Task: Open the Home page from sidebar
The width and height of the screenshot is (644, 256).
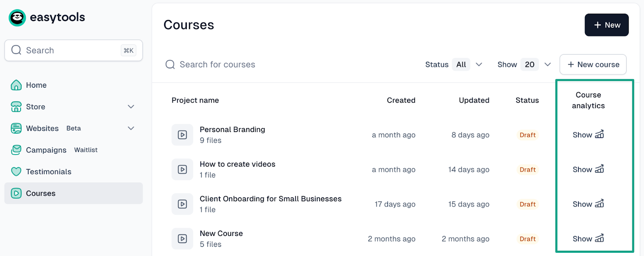Action: (36, 85)
